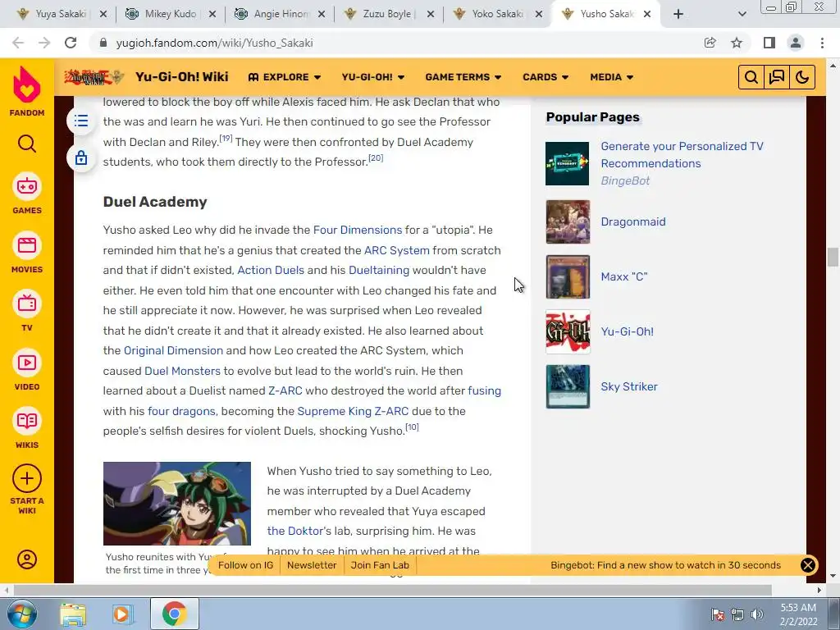This screenshot has height=630, width=840.
Task: Open the Supreme King Z-ARC link
Action: [x=353, y=411]
